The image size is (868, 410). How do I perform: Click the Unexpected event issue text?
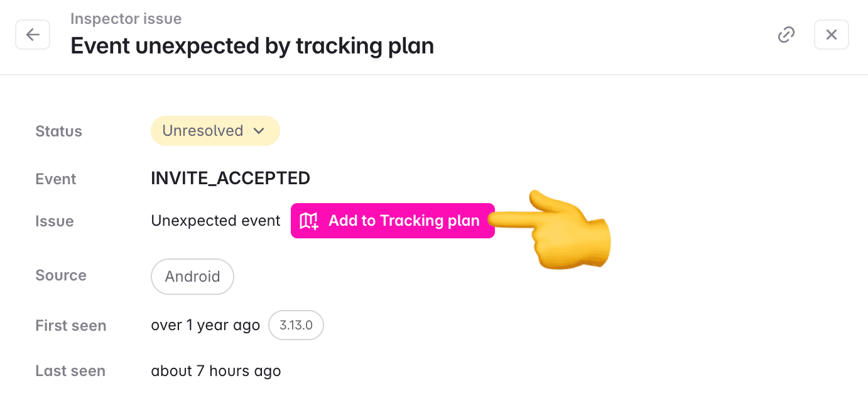[x=215, y=221]
